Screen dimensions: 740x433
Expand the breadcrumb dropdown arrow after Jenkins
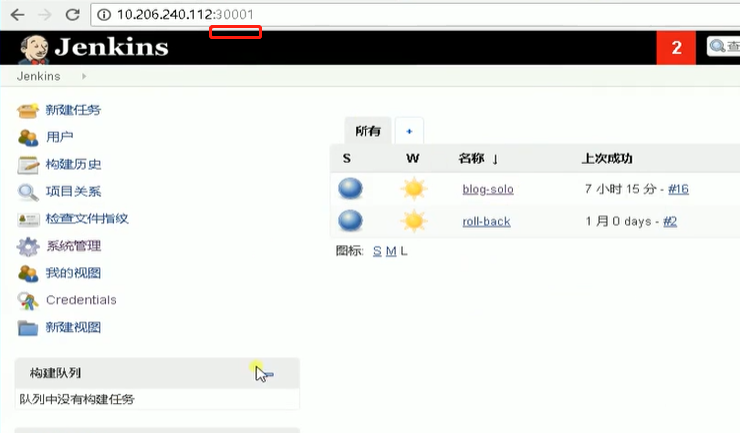[84, 76]
